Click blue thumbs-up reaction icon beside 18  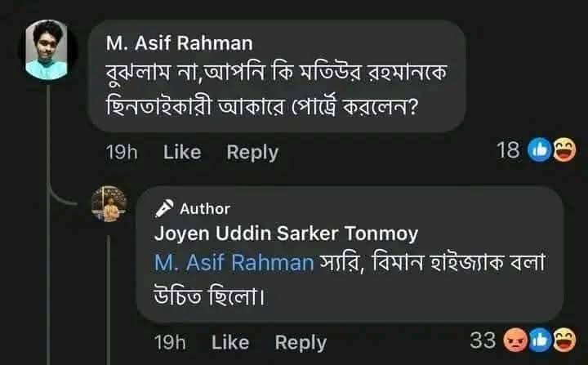click(x=540, y=150)
